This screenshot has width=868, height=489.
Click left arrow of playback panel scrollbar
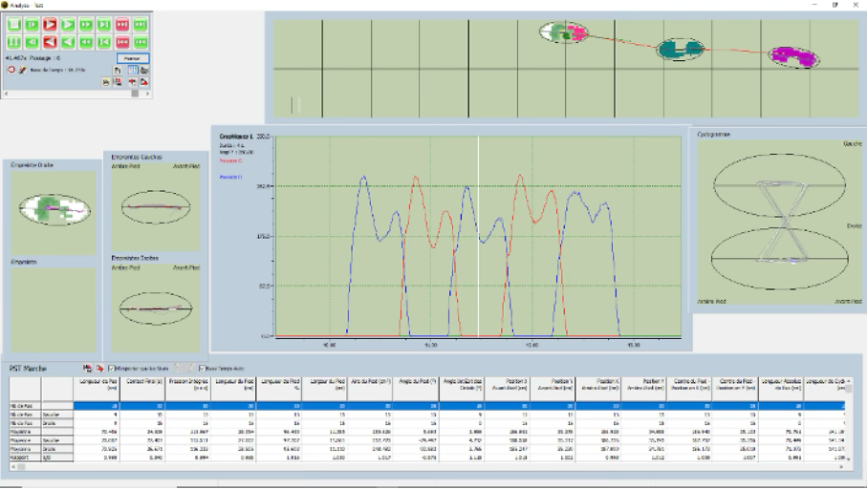(x=7, y=94)
